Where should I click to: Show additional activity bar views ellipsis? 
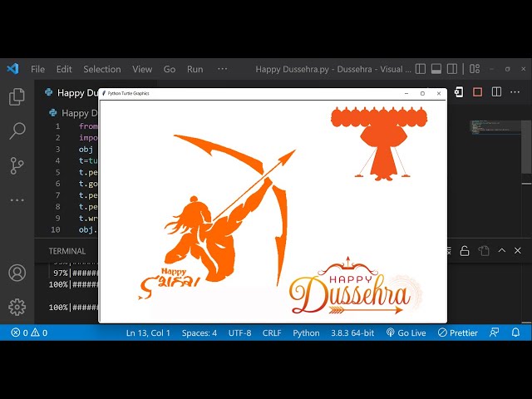(17, 199)
